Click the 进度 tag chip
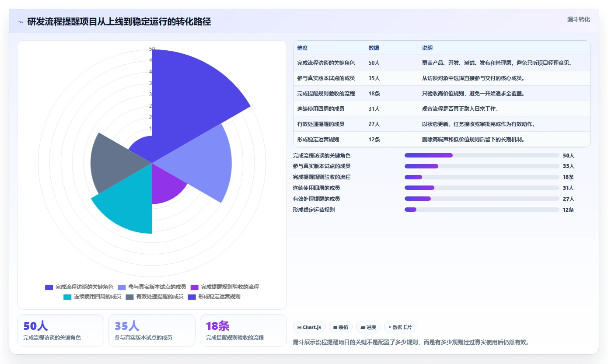Image resolution: width=608 pixels, height=364 pixels. coord(368,327)
